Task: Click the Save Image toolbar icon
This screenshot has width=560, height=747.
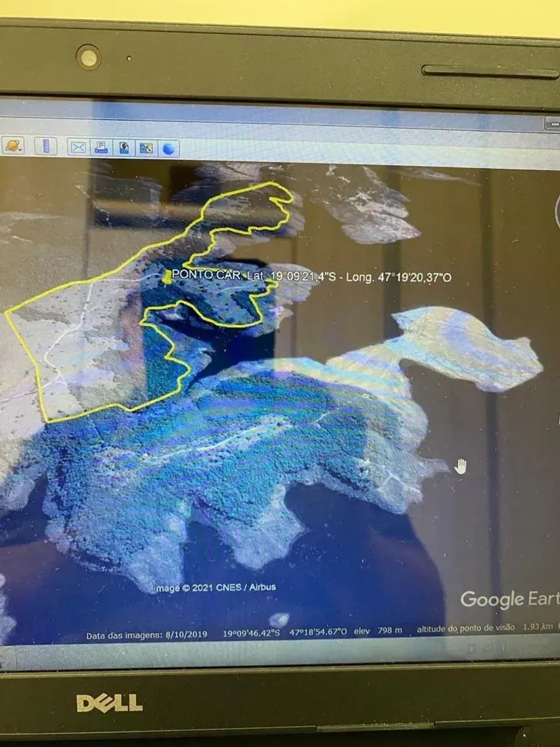Action: 124,148
